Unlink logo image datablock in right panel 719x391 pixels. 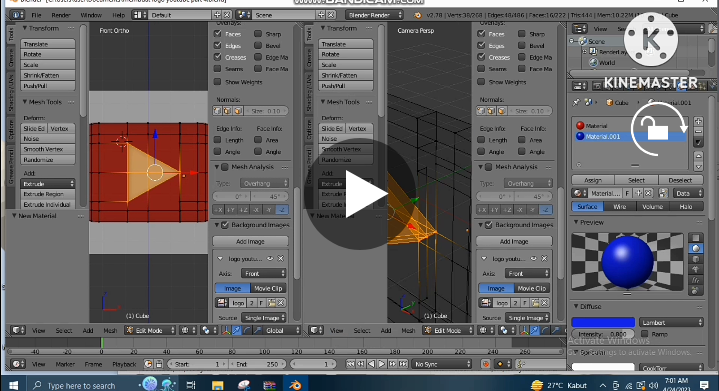point(544,303)
